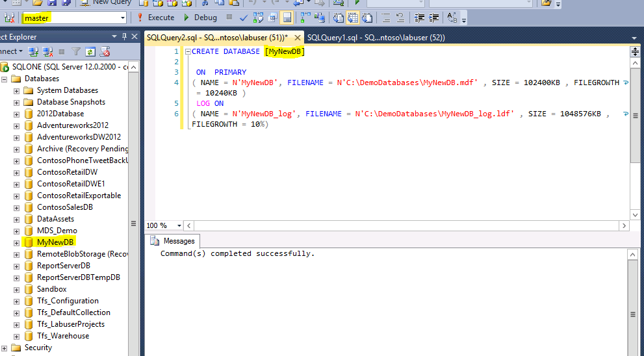Comment out the selected lines
The image size is (644, 356).
click(x=385, y=18)
